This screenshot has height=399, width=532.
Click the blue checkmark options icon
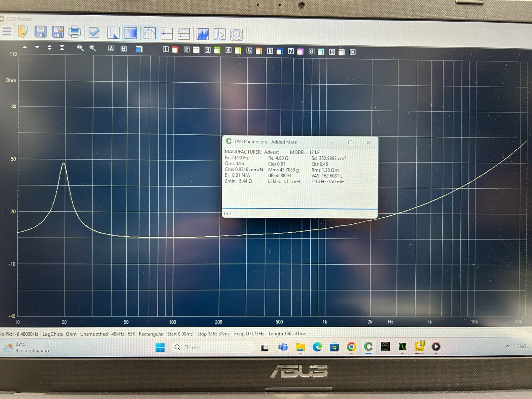tap(94, 33)
